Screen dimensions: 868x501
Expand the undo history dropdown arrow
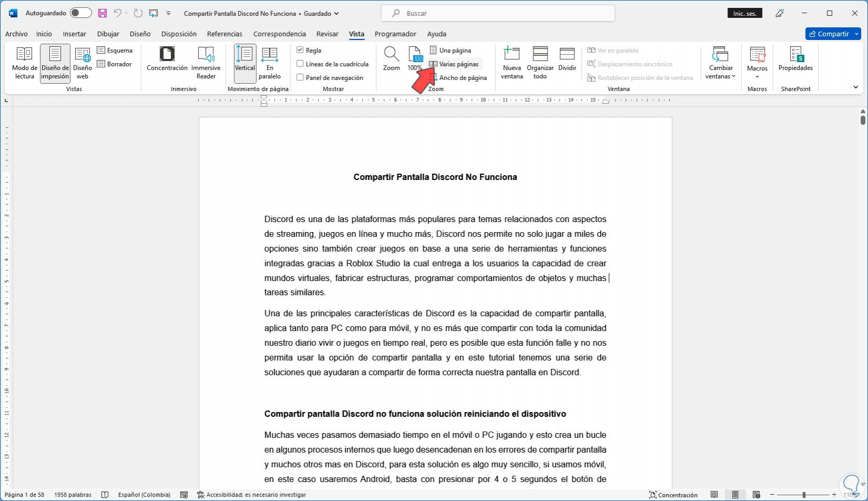click(x=127, y=13)
